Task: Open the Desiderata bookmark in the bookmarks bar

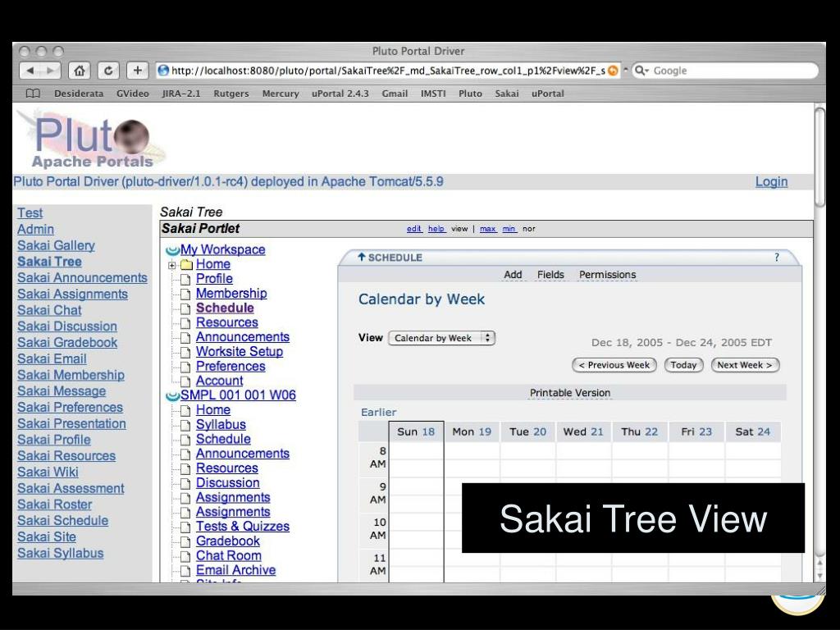Action: pos(79,94)
